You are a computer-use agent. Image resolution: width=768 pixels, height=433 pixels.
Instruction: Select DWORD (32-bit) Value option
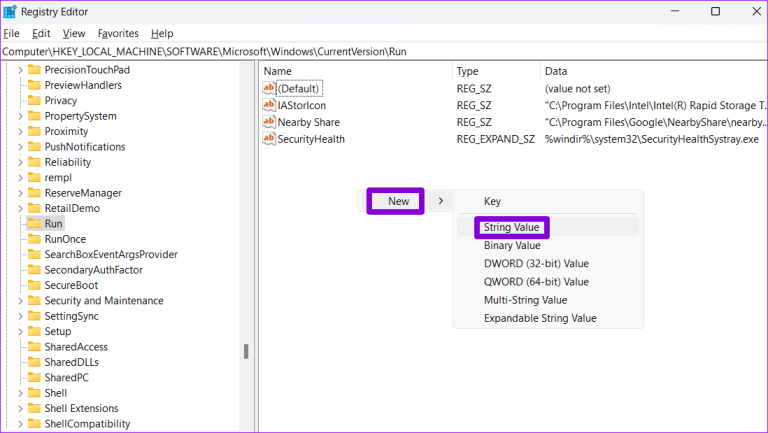point(536,264)
